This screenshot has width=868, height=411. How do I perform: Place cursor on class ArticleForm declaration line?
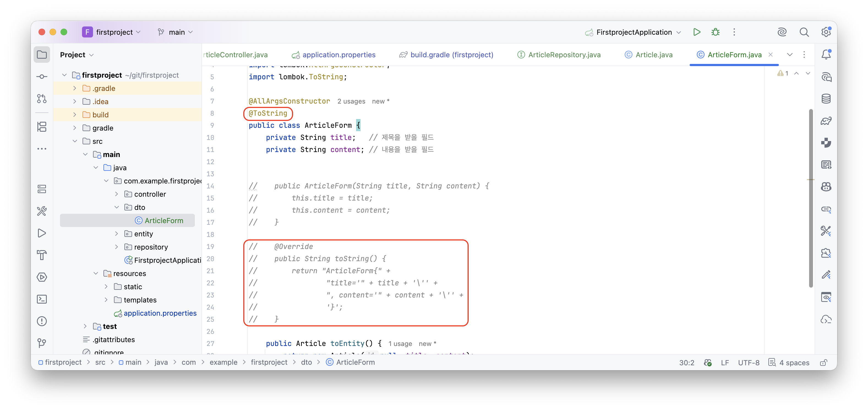coord(305,125)
